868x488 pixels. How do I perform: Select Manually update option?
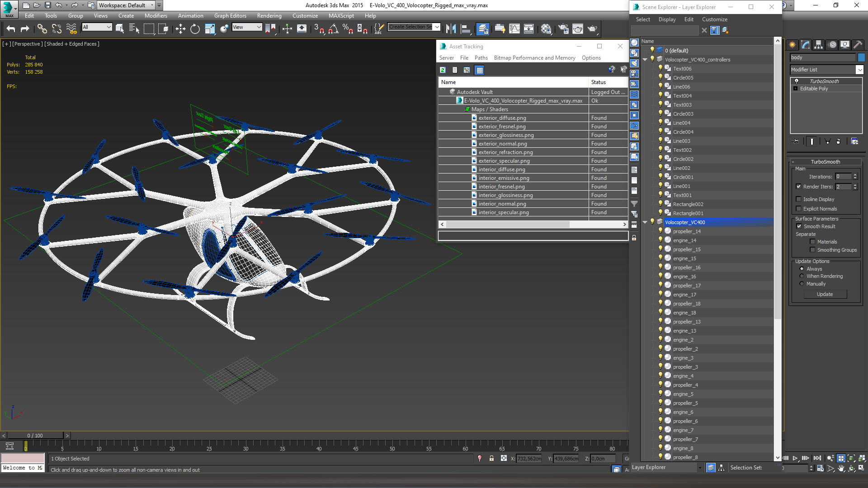coord(802,284)
